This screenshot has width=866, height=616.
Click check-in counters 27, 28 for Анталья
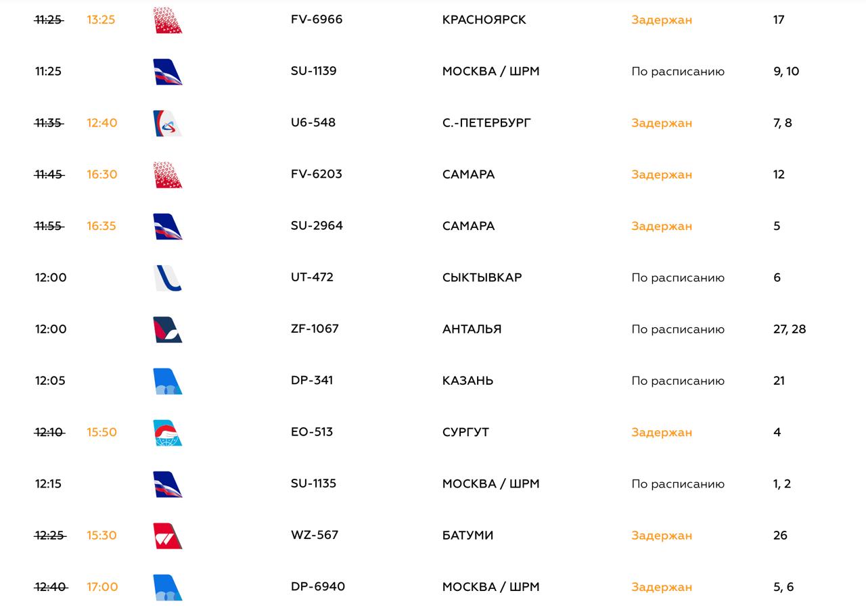click(x=790, y=329)
